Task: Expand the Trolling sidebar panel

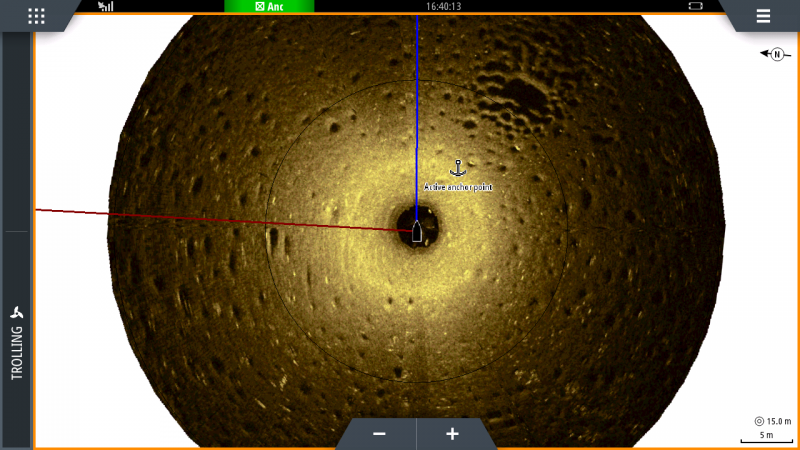Action: pyautogui.click(x=16, y=340)
